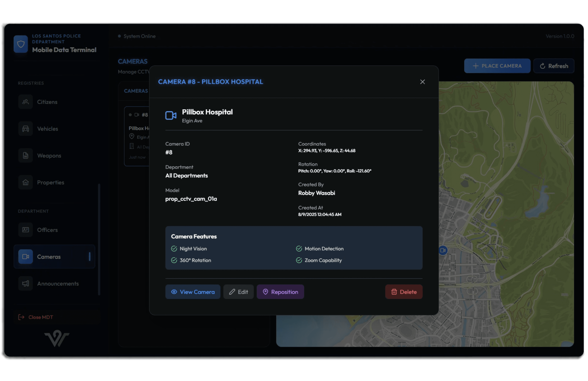Click the '8/9/2025 12:04:45 AM' timestamp
Viewport: 588px width, 381px height.
tap(320, 215)
